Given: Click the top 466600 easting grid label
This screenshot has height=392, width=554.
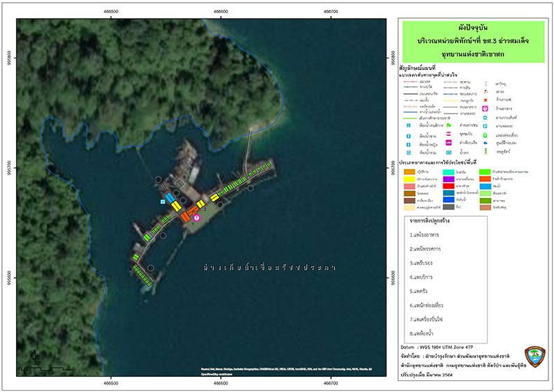Looking at the screenshot, I should pyautogui.click(x=220, y=12).
